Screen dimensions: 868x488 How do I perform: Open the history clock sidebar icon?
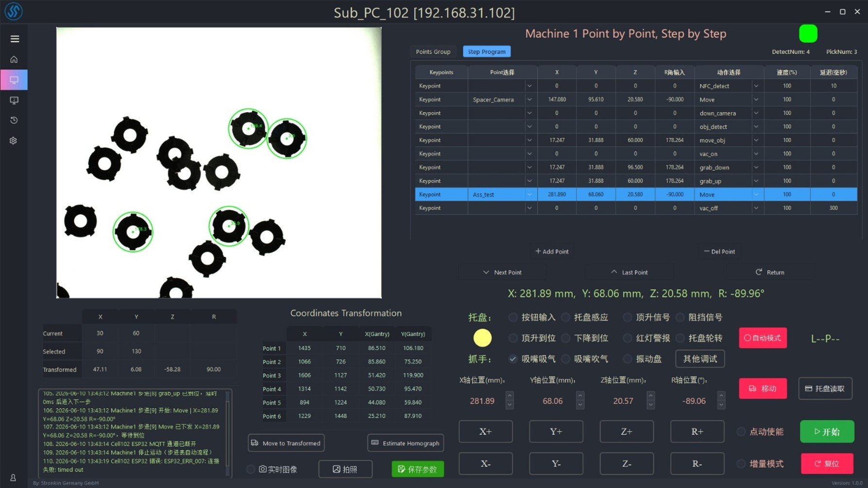(x=14, y=120)
